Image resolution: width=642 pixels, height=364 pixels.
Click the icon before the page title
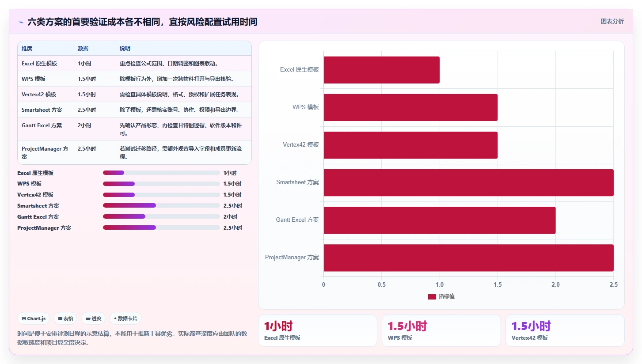click(x=21, y=22)
